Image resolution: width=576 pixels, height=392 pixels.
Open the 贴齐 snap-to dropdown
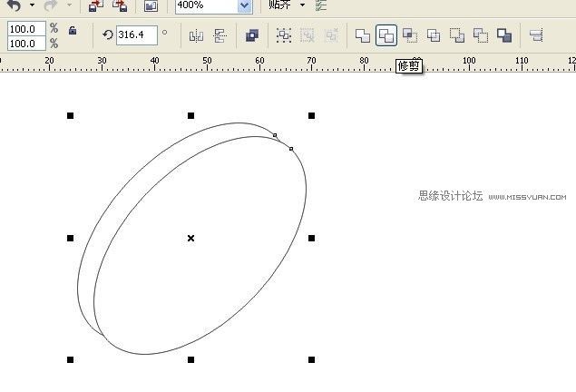pyautogui.click(x=302, y=5)
